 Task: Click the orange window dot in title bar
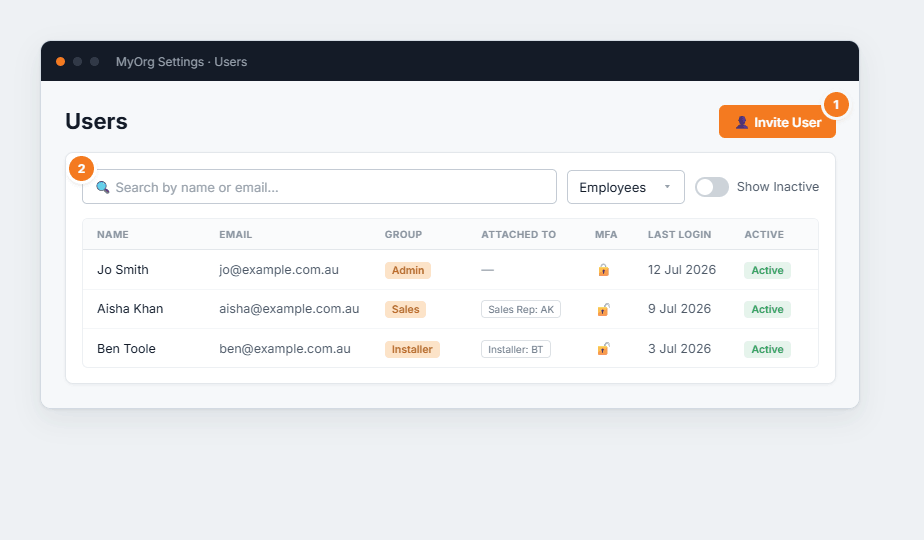(60, 61)
